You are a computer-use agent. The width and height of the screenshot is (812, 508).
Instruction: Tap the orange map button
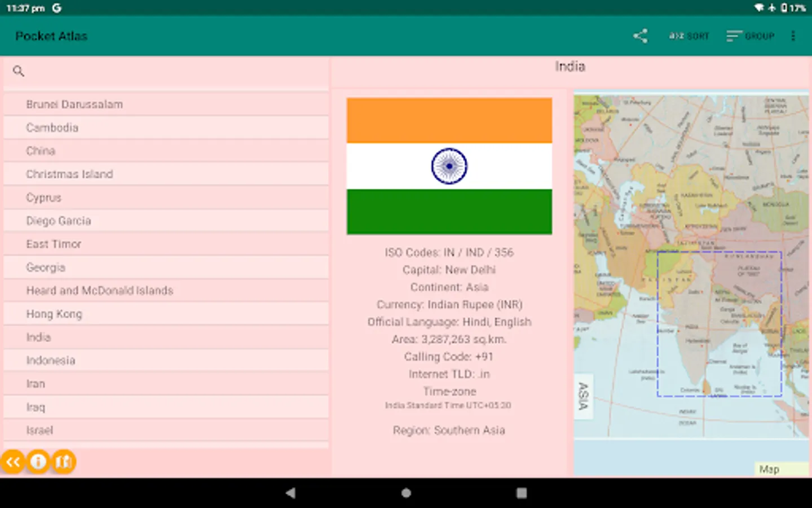click(x=64, y=462)
